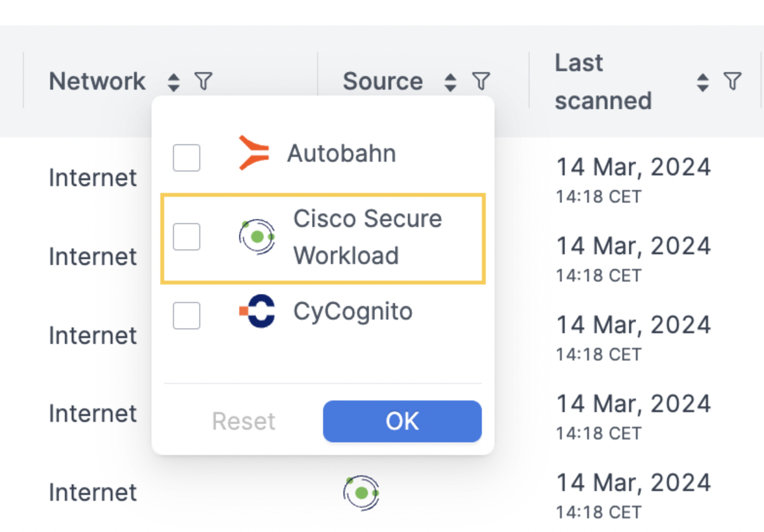Tick the Cisco Secure Workload checkbox

187,237
